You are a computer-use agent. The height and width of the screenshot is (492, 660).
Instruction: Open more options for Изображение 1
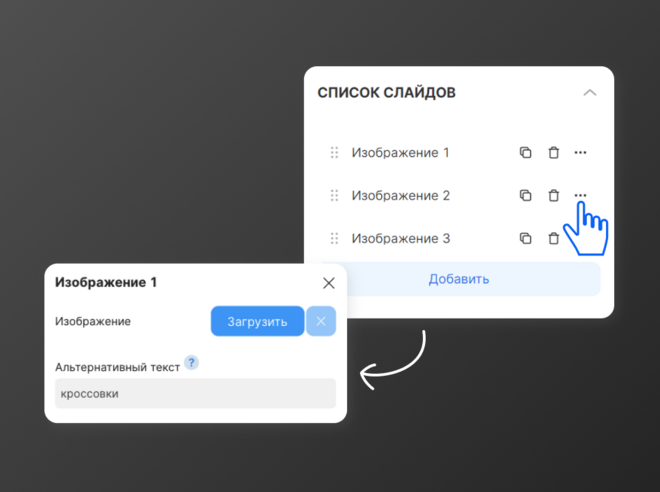click(x=580, y=152)
